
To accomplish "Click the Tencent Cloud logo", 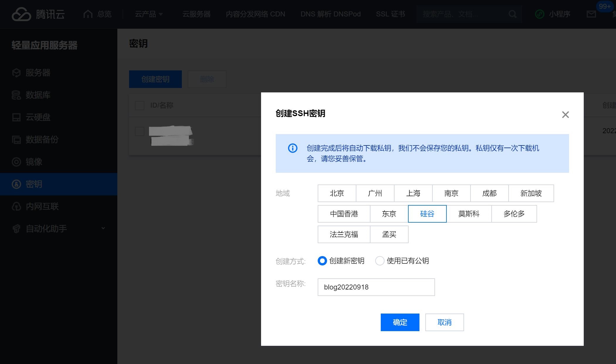I will pos(38,14).
